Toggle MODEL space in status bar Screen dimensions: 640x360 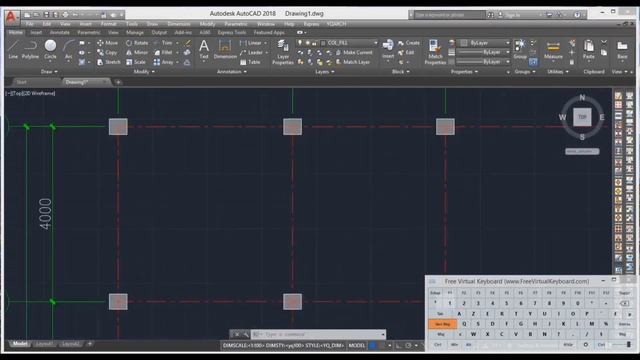pyautogui.click(x=356, y=346)
